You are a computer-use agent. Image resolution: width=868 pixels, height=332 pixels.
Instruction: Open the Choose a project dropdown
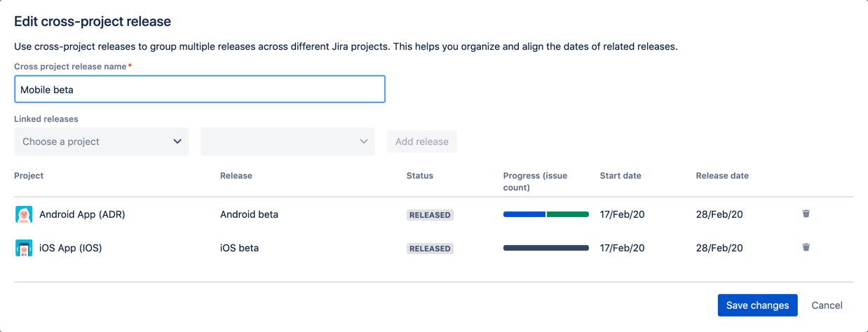click(x=102, y=141)
